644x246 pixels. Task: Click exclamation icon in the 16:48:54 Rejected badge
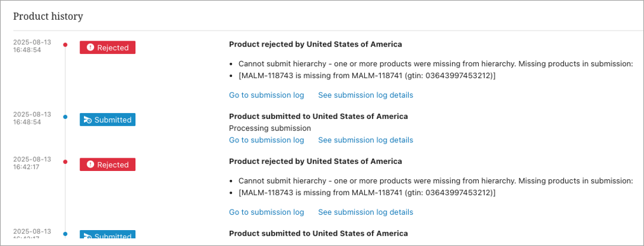(x=89, y=48)
